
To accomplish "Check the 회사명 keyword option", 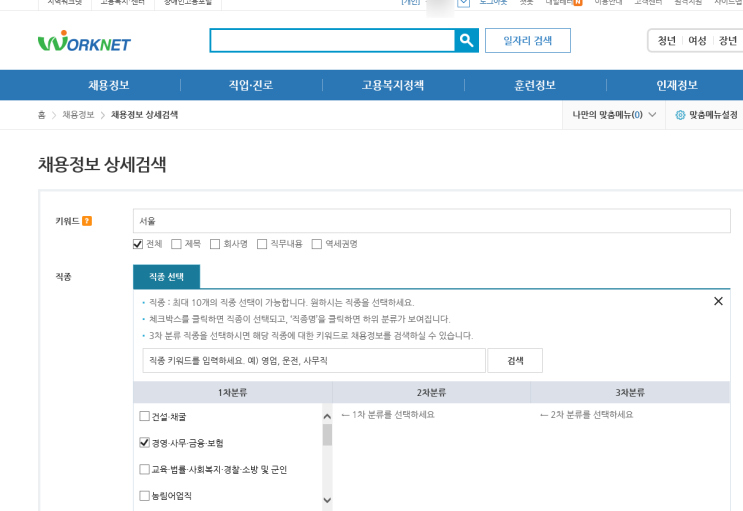I will [215, 244].
